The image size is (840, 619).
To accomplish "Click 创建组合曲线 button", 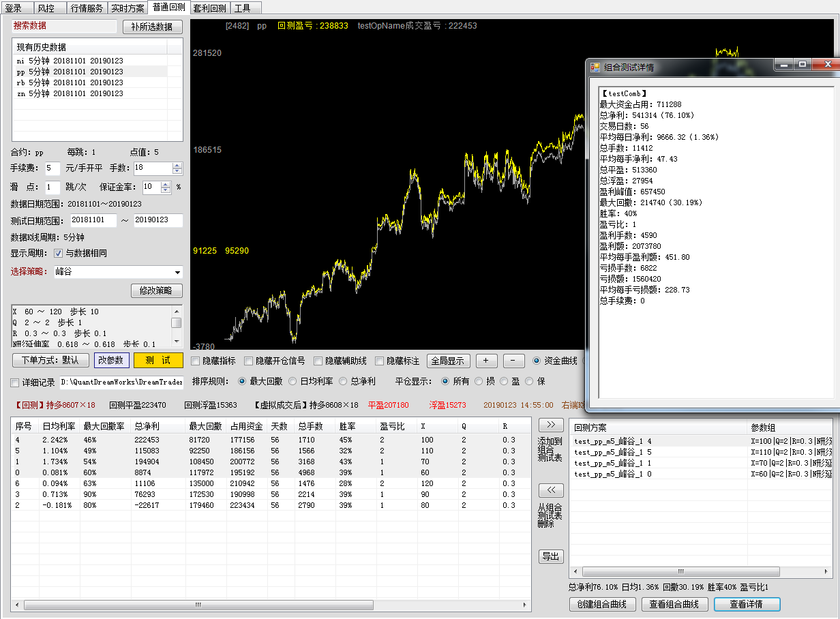I will coord(603,604).
